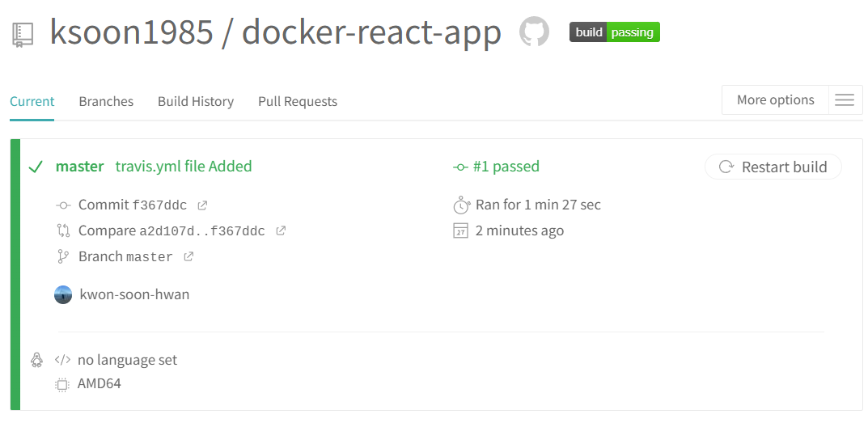Image resolution: width=868 pixels, height=427 pixels.
Task: Click the stopwatch icon beside Ran for
Action: point(461,205)
